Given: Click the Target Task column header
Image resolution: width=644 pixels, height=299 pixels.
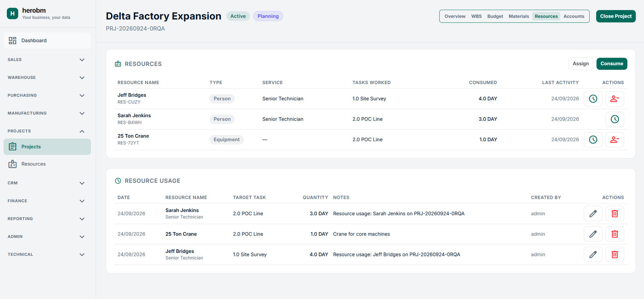Looking at the screenshot, I should tap(250, 198).
